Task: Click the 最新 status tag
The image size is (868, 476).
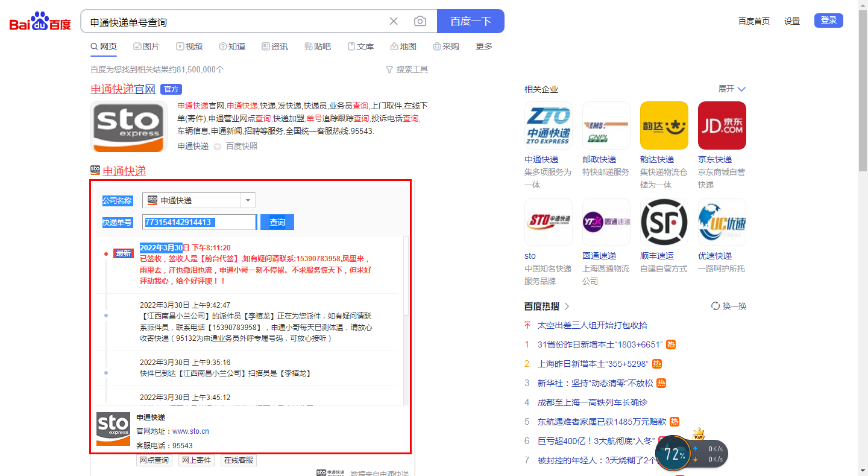Action: 123,253
